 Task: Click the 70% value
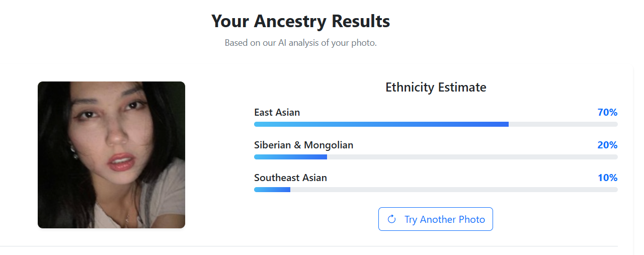point(607,112)
